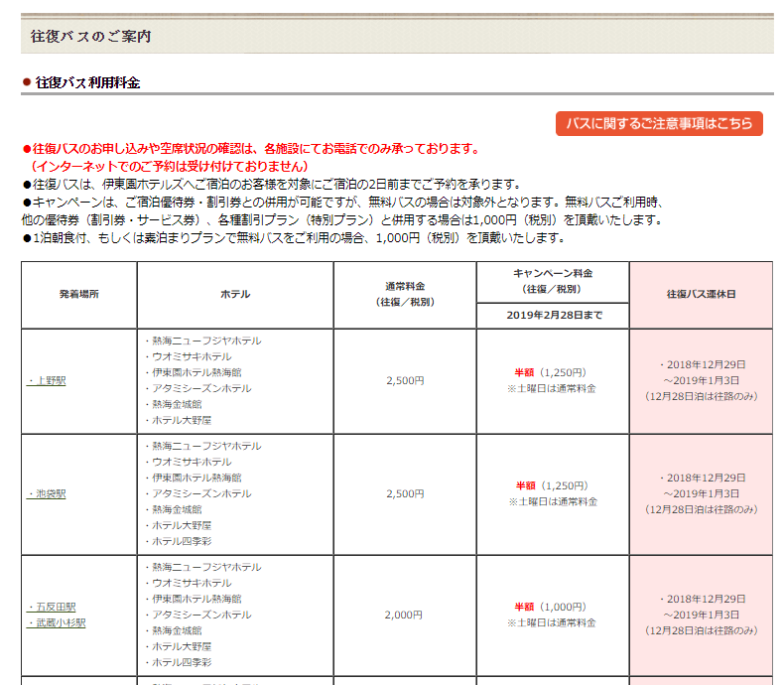Click the 半額（1,000円） campaign price
784x685 pixels.
(551, 607)
